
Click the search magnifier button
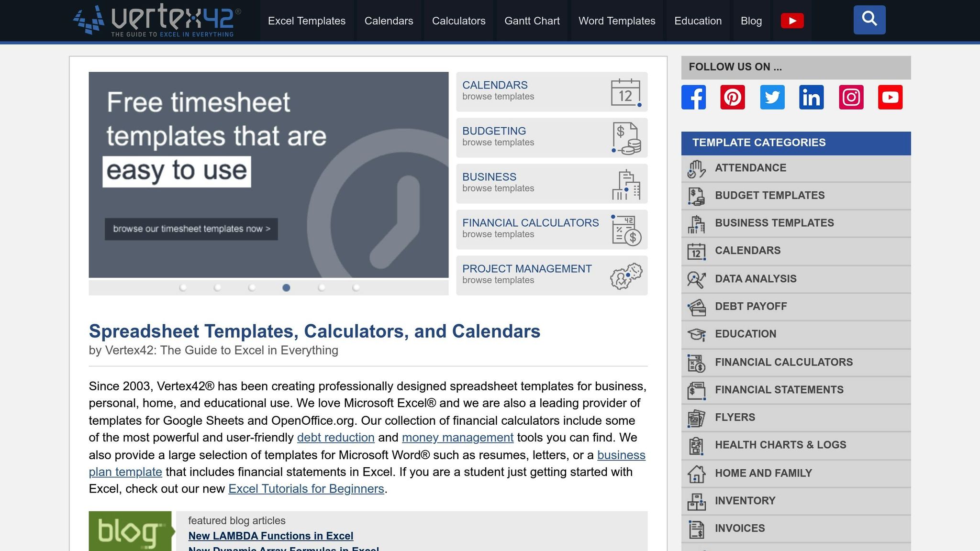click(869, 20)
